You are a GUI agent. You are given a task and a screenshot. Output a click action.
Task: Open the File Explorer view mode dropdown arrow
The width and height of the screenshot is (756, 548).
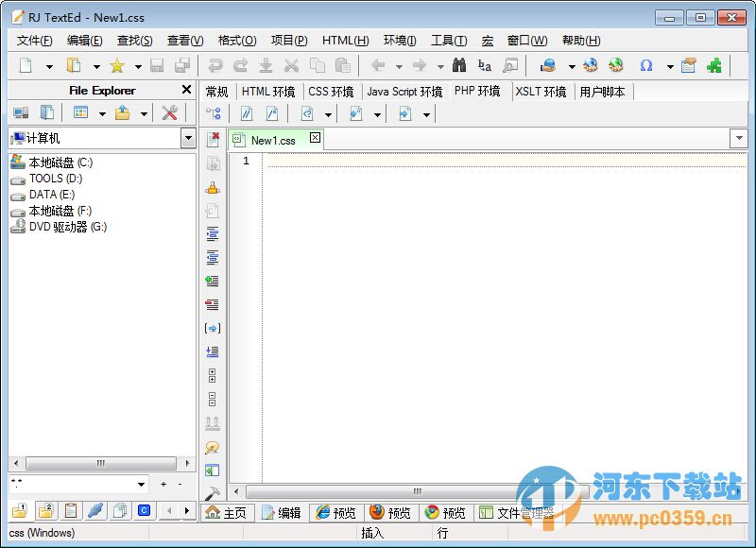(x=102, y=114)
